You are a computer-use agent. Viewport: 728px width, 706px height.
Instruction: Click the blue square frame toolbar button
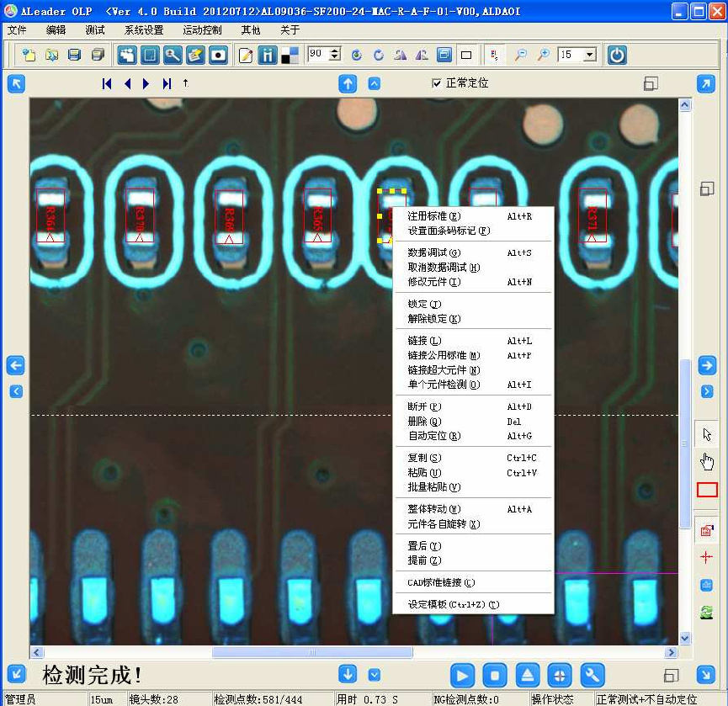click(150, 56)
